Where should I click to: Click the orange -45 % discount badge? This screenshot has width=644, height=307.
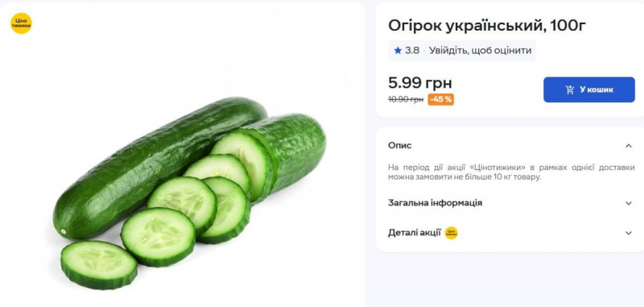coord(440,99)
